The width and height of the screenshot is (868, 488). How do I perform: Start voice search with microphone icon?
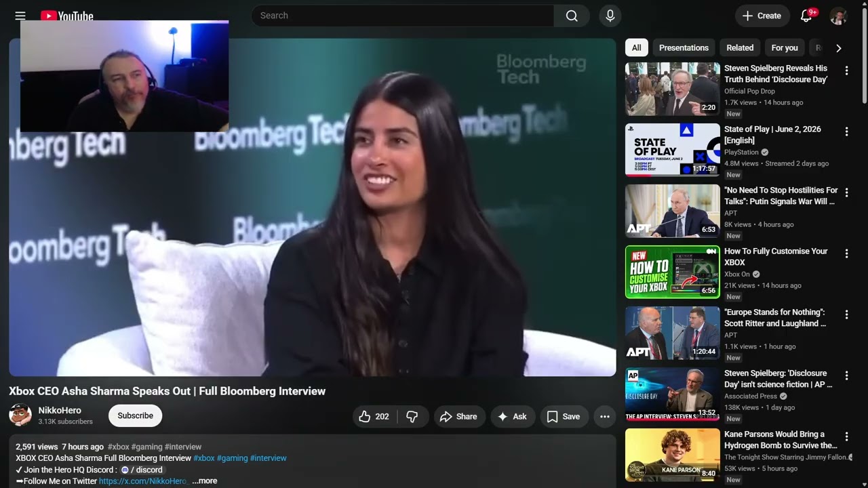point(610,16)
